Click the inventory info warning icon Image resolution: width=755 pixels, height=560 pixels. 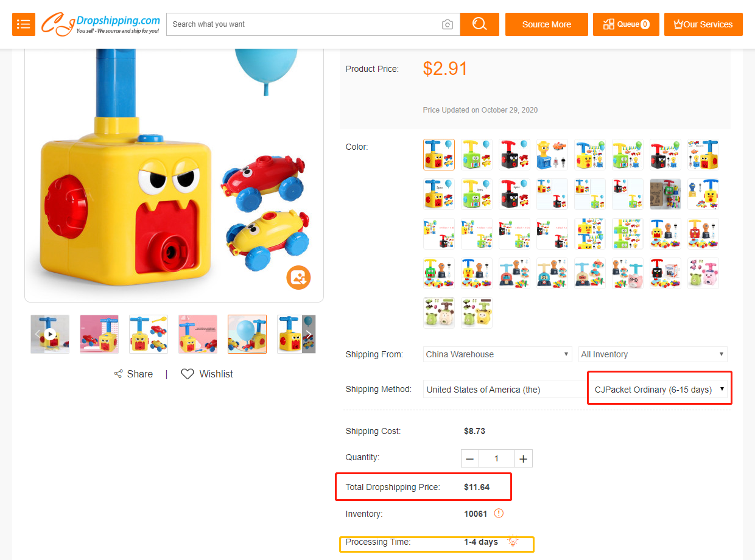click(x=499, y=513)
